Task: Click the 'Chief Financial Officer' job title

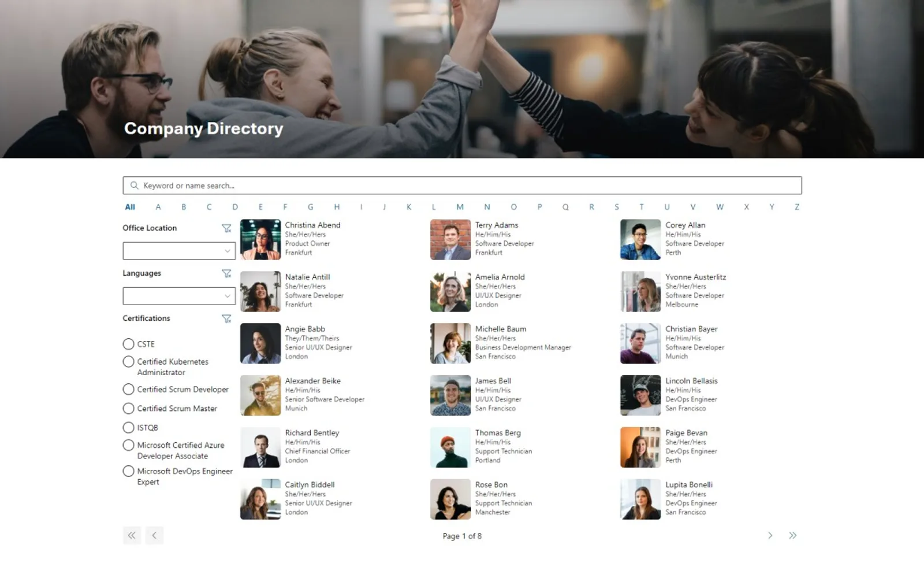Action: point(318,451)
